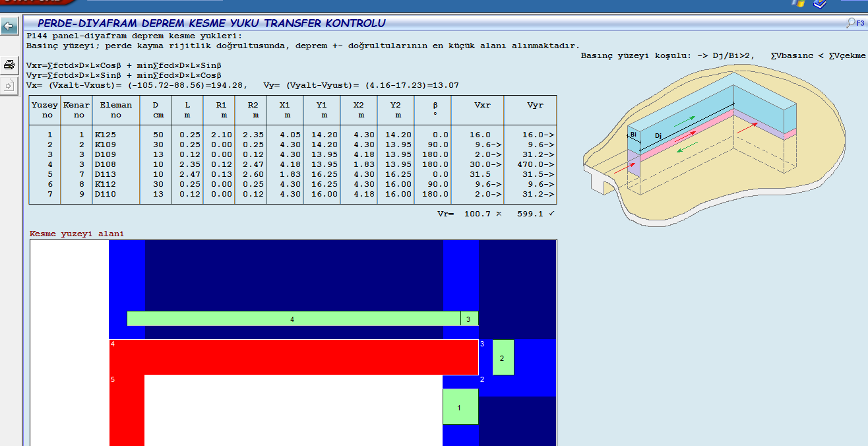Click element K125 in the table
Screen dimensions: 868x446
pos(104,135)
